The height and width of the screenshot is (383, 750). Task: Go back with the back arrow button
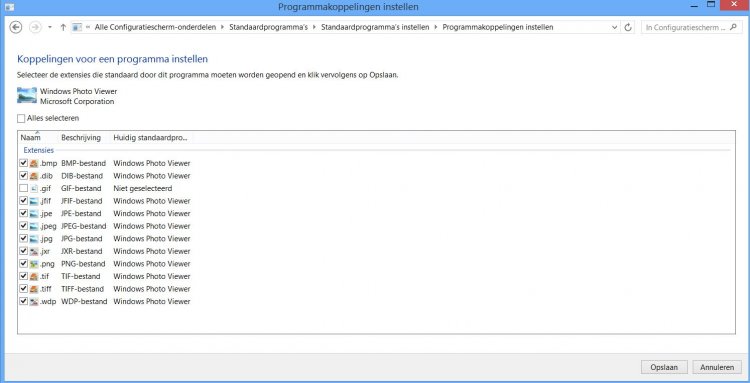[16, 27]
